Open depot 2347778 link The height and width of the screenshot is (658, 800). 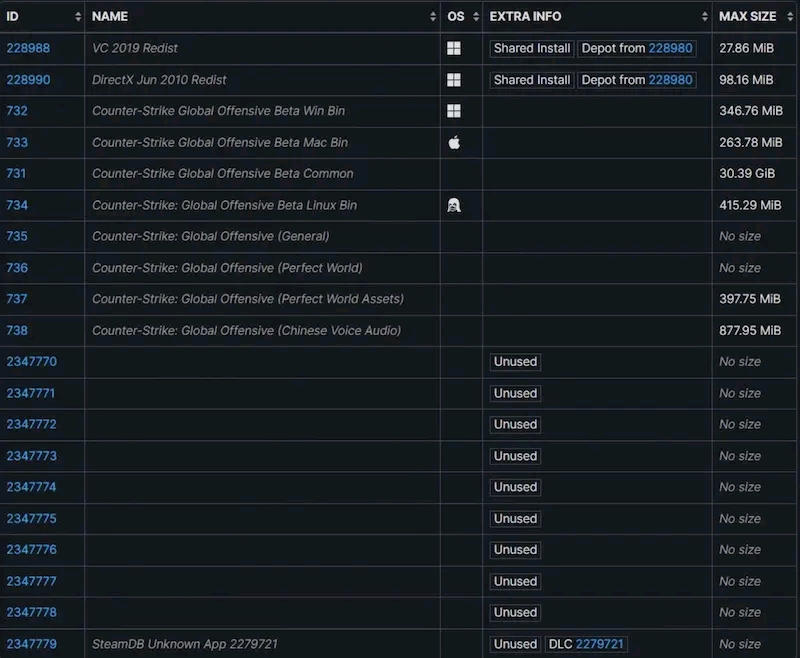pyautogui.click(x=32, y=613)
